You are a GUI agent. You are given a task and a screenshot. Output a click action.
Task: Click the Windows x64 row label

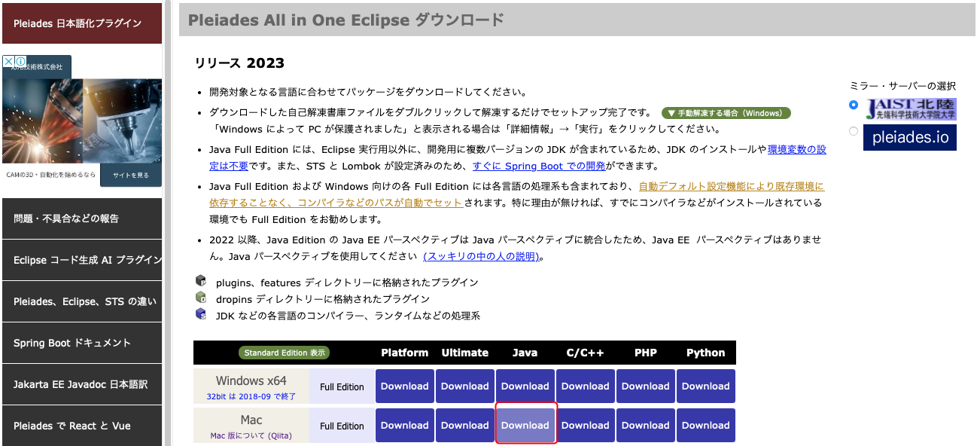(x=251, y=380)
